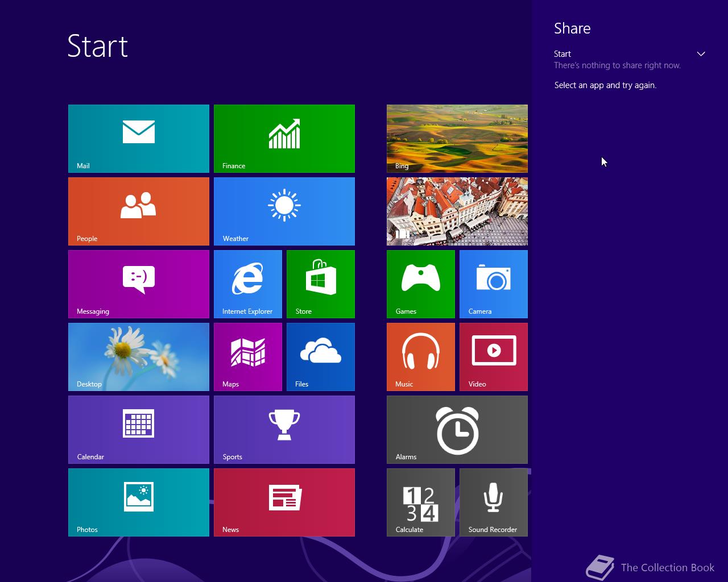
Task: Launch the Maps tile
Action: point(248,357)
